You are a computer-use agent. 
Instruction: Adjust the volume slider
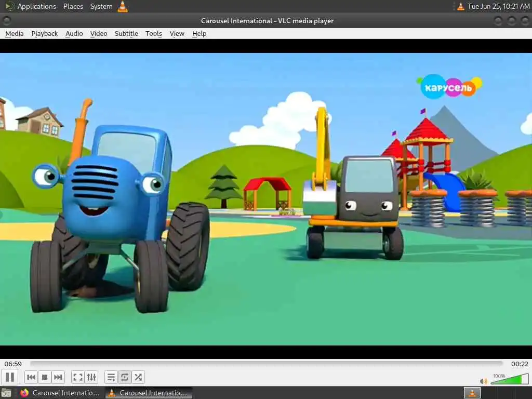pos(510,379)
